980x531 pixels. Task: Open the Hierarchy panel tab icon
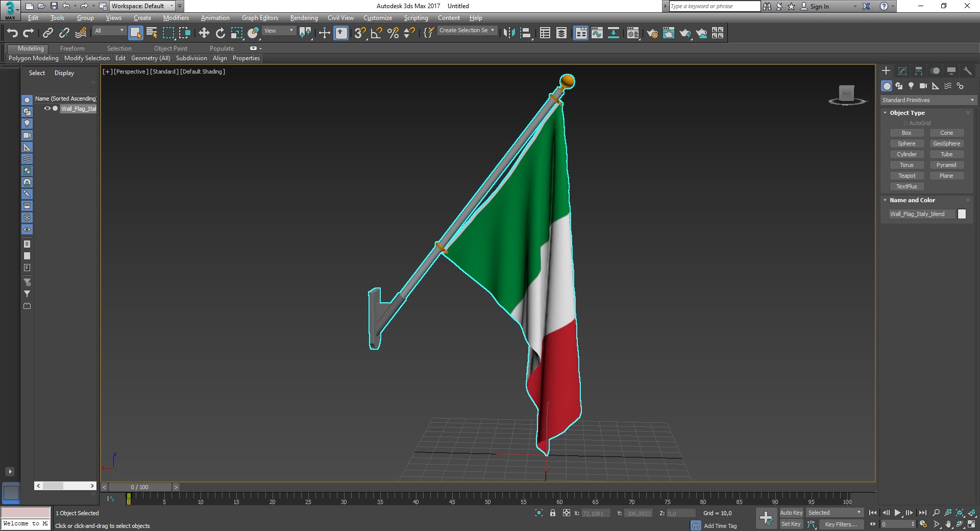tap(919, 71)
